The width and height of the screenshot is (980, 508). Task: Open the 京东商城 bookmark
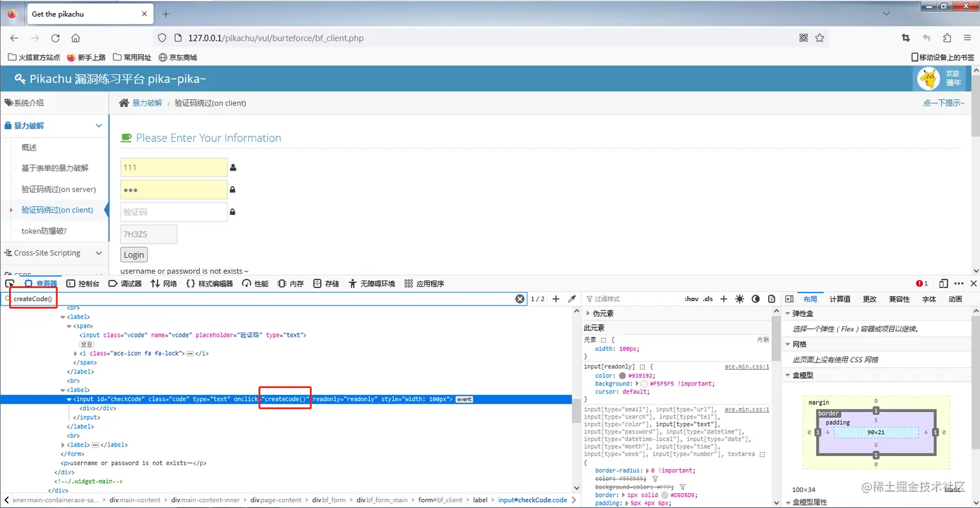178,57
